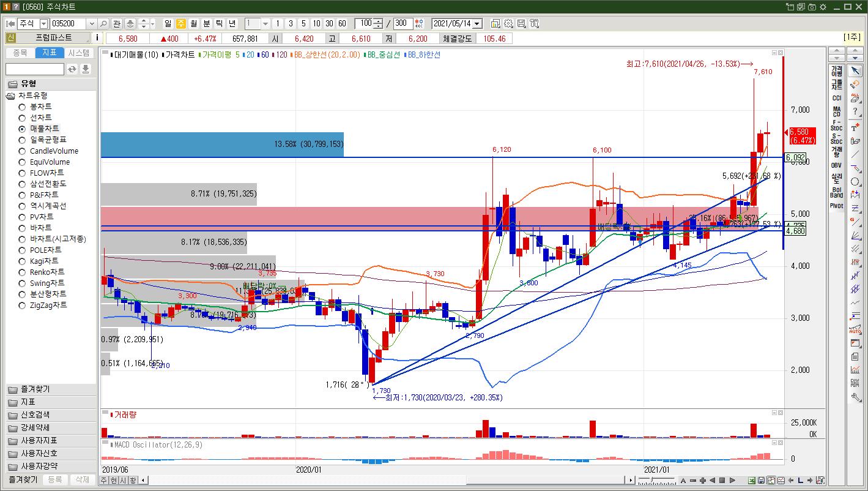Screen dimensions: 868x491
Task: Select the circle shape drawing tool
Action: [855, 181]
